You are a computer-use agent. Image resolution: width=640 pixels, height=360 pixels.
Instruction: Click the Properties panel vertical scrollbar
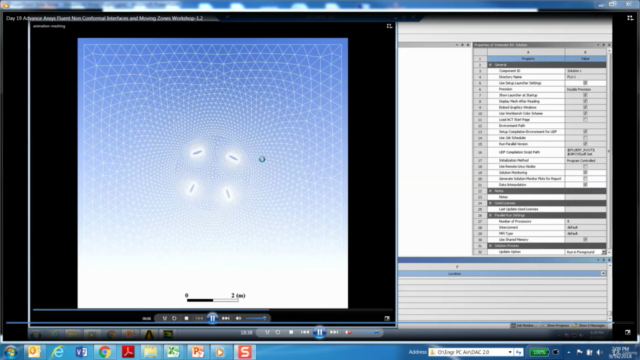click(609, 151)
